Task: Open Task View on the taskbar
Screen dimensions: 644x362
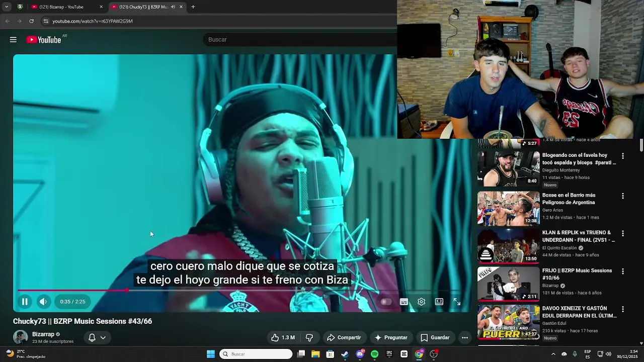Action: tap(301, 354)
